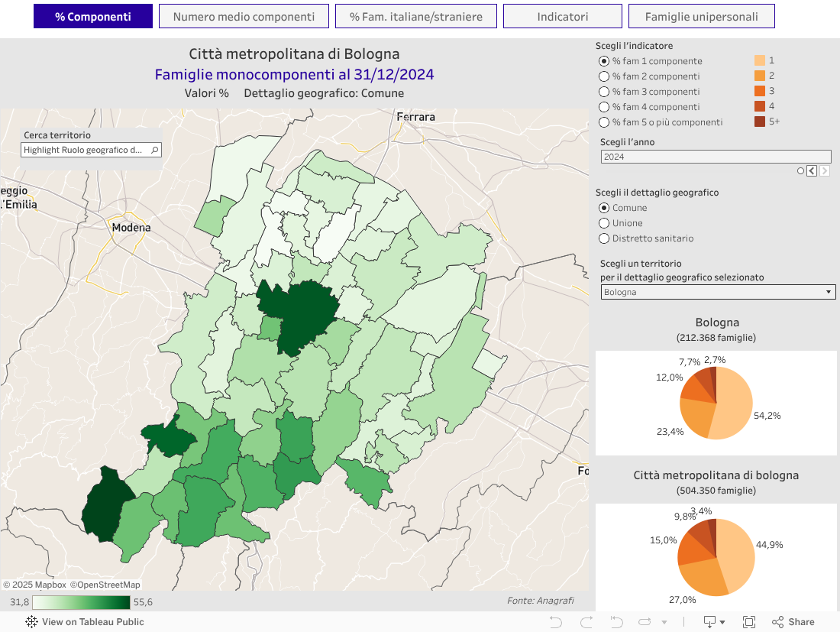This screenshot has height=632, width=840.
Task: Step to the previous year with left arrow
Action: pos(812,171)
